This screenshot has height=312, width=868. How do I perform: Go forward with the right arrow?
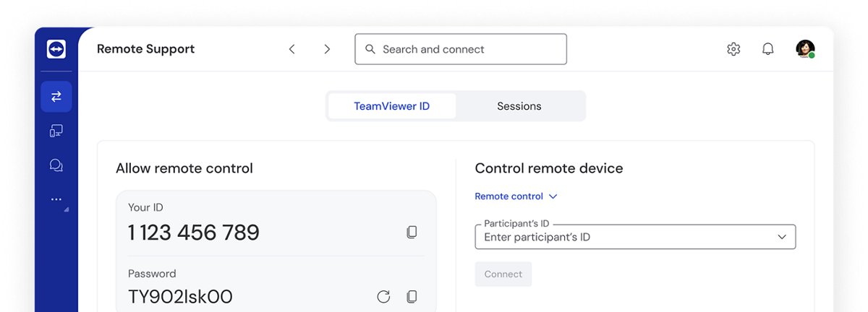(x=327, y=49)
